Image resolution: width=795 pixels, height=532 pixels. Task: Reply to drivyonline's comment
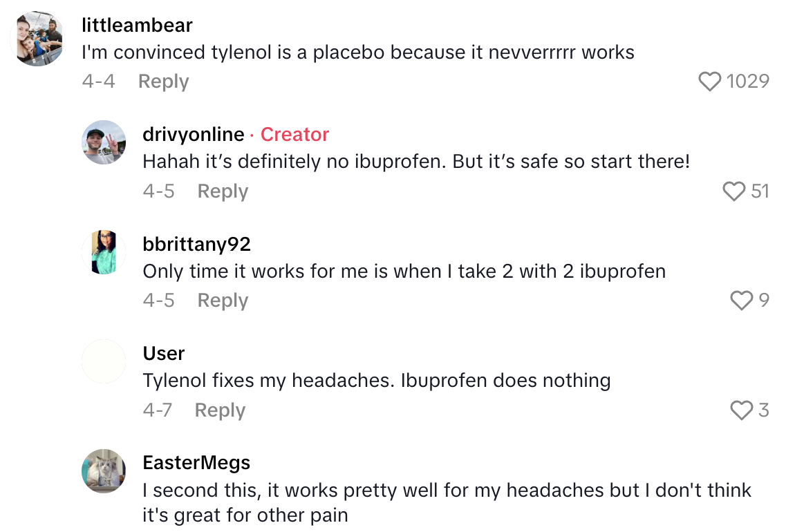pyautogui.click(x=223, y=191)
